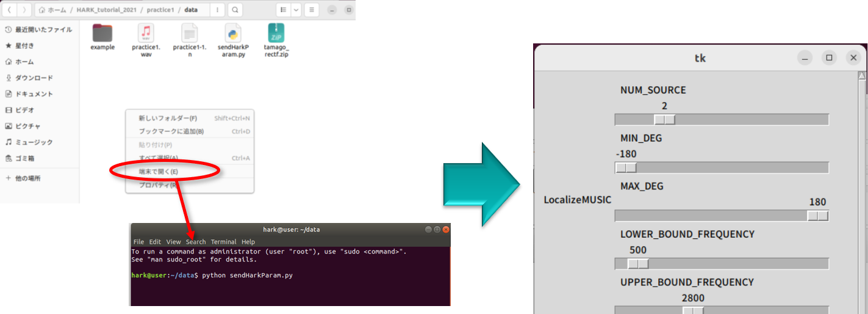Viewport: 868px width, 314px height.
Task: Click the LOWER_BOUND_FREQUENCY slider handle
Action: [x=637, y=264]
